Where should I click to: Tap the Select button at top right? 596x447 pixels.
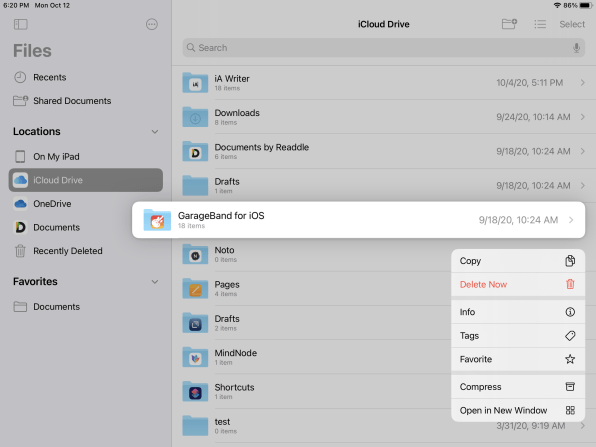click(x=572, y=24)
